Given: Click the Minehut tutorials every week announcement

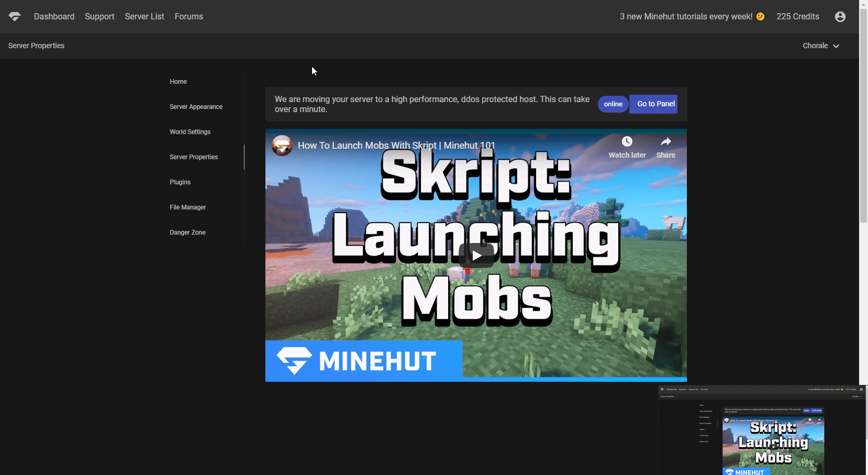Looking at the screenshot, I should (x=692, y=17).
